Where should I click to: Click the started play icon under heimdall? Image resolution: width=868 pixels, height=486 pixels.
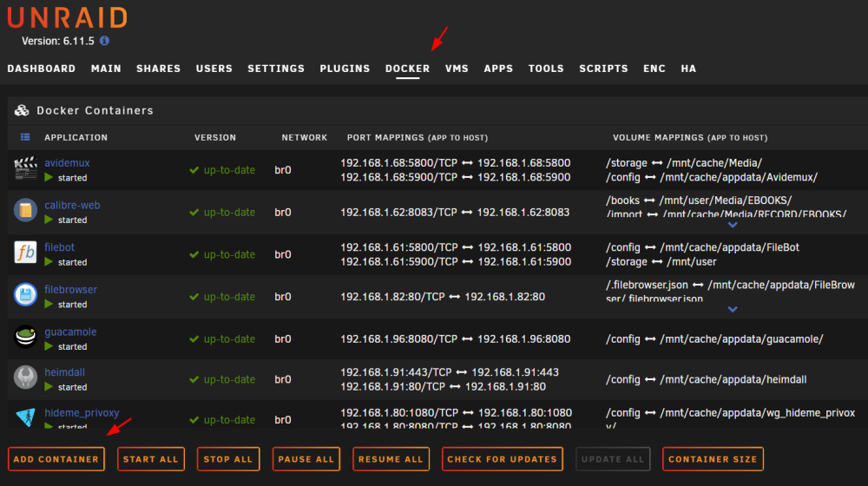(49, 387)
